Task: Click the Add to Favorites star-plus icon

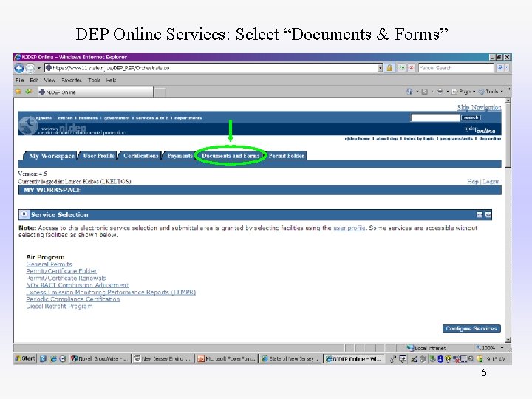Action: (x=29, y=92)
